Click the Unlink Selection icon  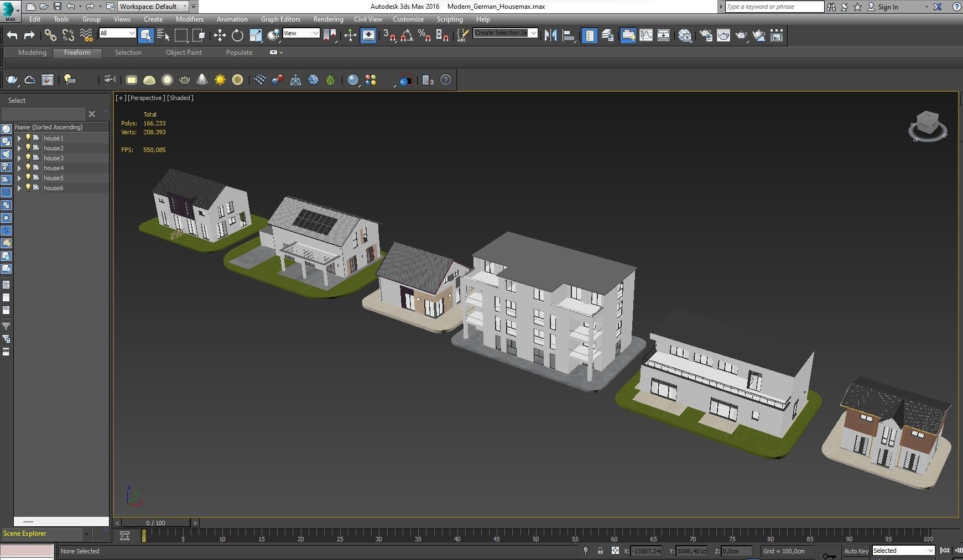click(68, 35)
